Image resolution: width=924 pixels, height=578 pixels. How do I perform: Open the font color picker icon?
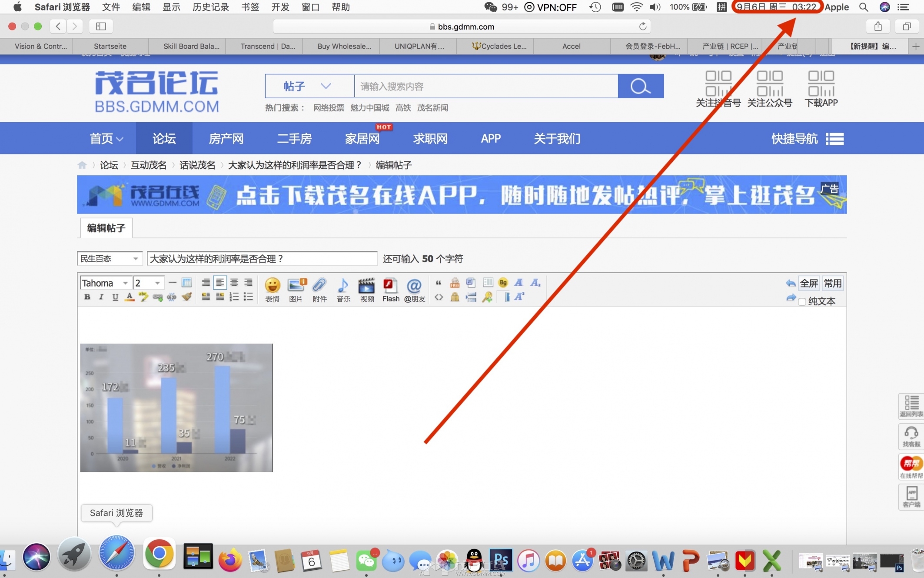click(x=129, y=297)
